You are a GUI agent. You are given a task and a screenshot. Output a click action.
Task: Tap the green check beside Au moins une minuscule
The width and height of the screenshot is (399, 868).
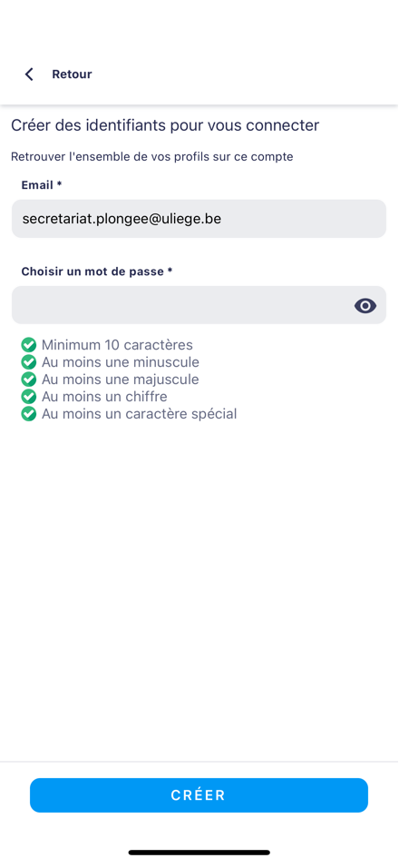[29, 362]
